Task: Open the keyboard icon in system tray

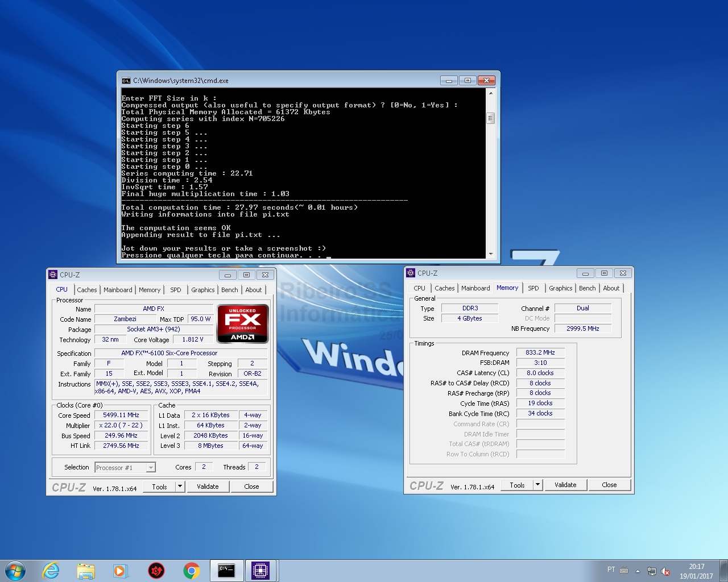Action: [x=624, y=571]
